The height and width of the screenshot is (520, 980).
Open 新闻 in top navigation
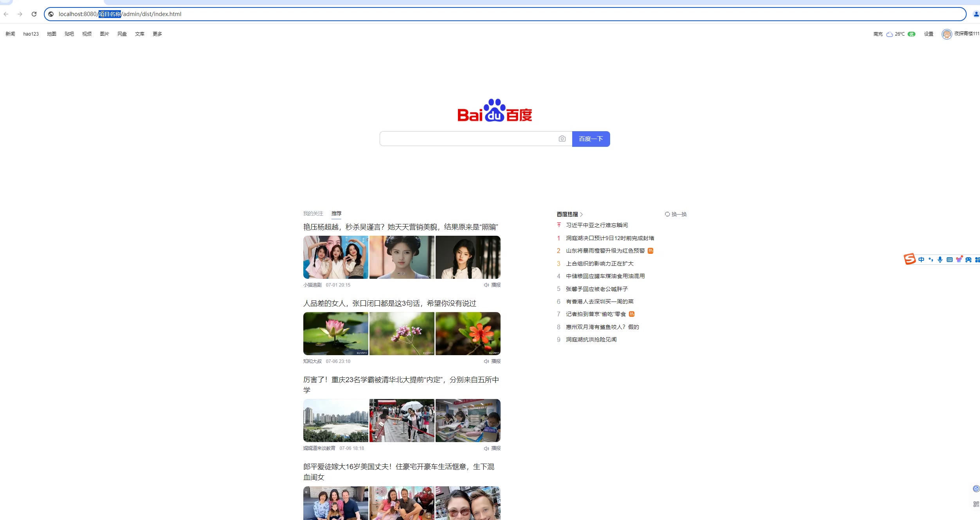click(x=10, y=34)
